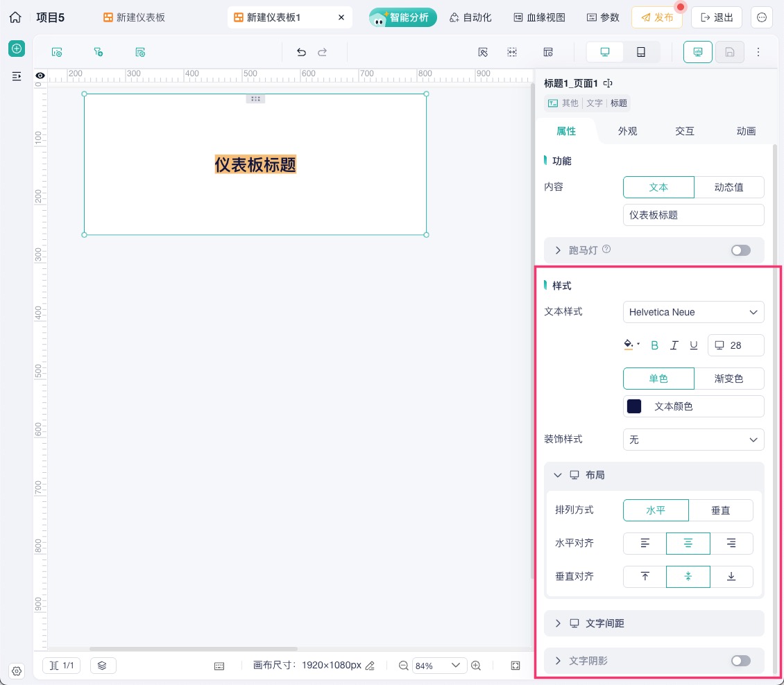
Task: Expand the 文字间距 section
Action: [x=558, y=623]
